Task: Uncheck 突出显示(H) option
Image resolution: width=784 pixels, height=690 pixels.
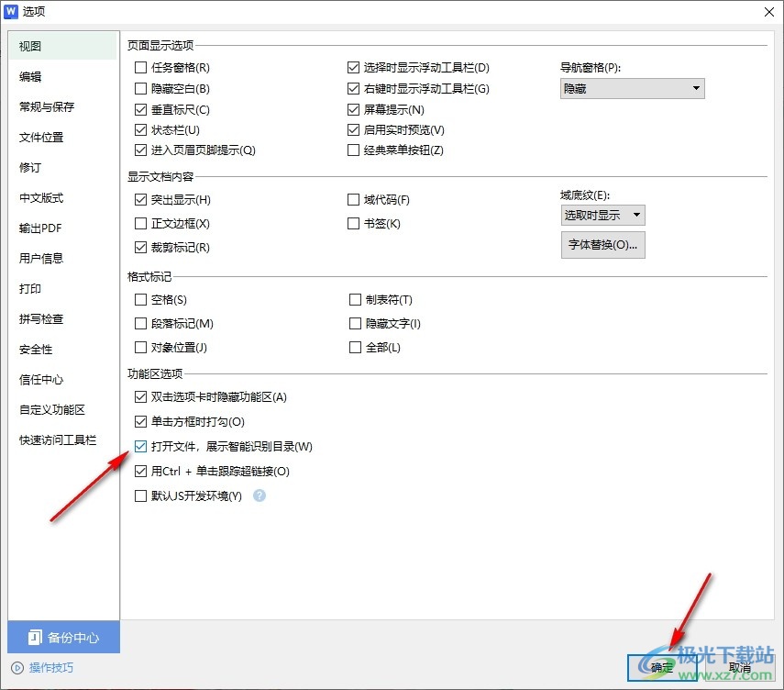Action: tap(141, 200)
